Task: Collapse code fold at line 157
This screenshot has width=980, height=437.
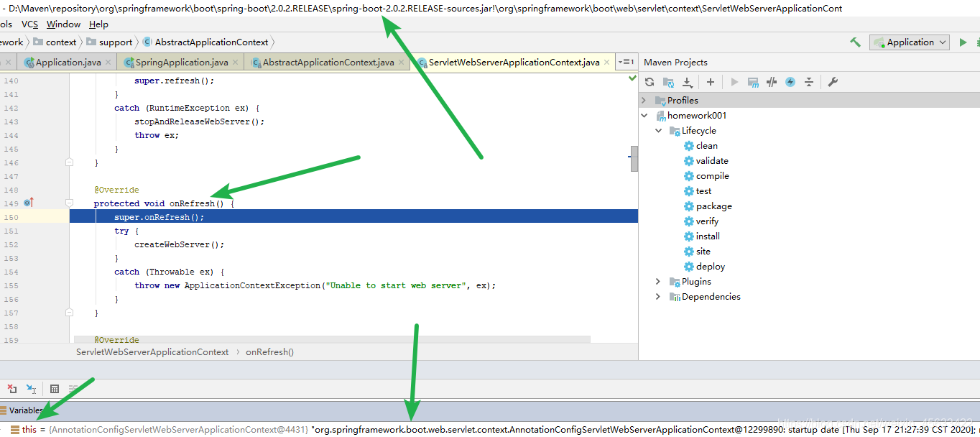Action: coord(69,313)
